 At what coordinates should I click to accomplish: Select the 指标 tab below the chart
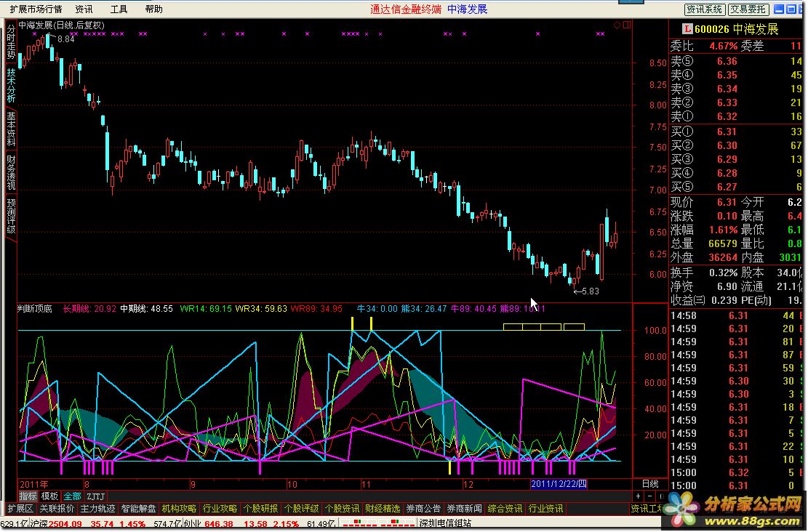point(28,496)
